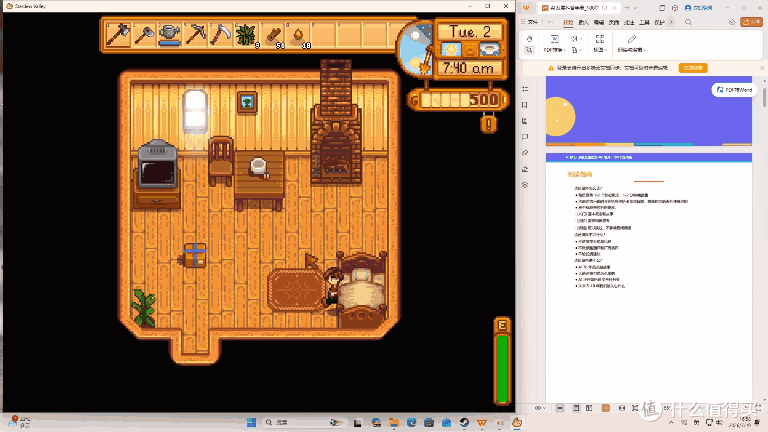Select the scythe tool in the toolbar
Screen dimensions: 768x432
coord(221,35)
